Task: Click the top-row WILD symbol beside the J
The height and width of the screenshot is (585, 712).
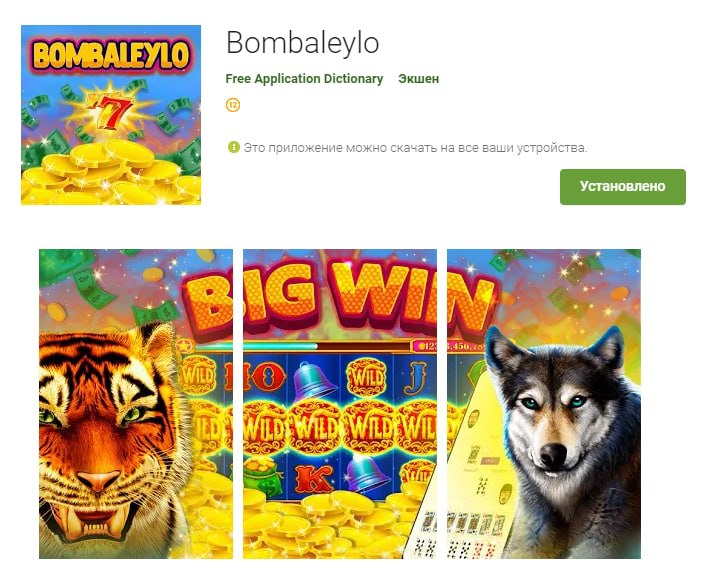Action: tap(367, 377)
